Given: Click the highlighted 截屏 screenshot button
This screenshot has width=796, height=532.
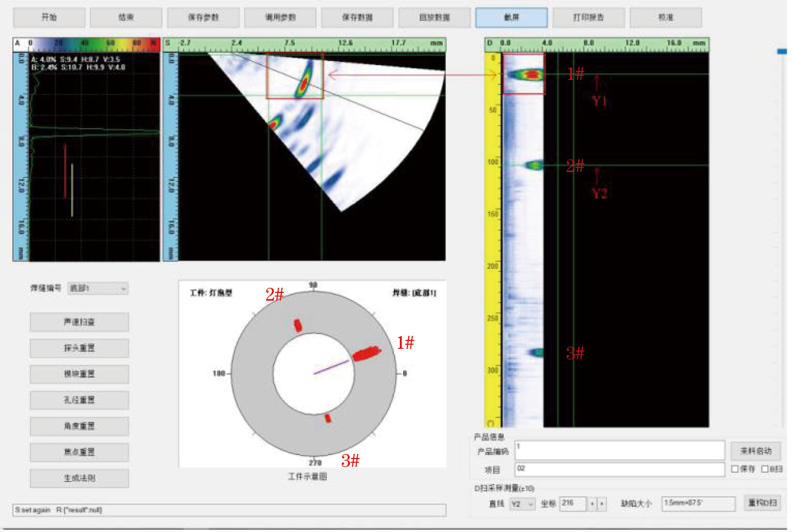Looking at the screenshot, I should tap(511, 18).
